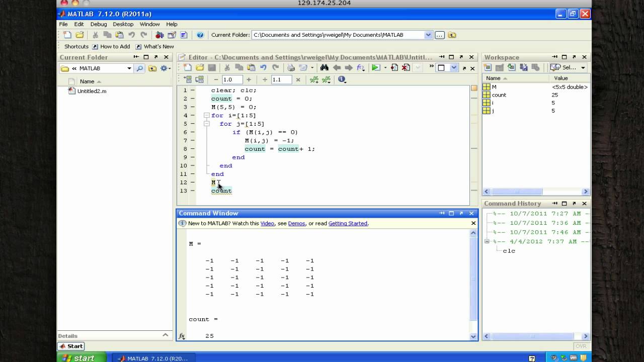The height and width of the screenshot is (362, 644).
Task: Click Browse for folder ellipsis button
Action: click(x=440, y=35)
